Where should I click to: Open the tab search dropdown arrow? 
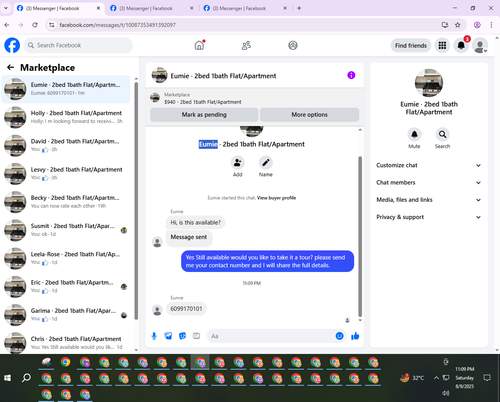[6, 8]
